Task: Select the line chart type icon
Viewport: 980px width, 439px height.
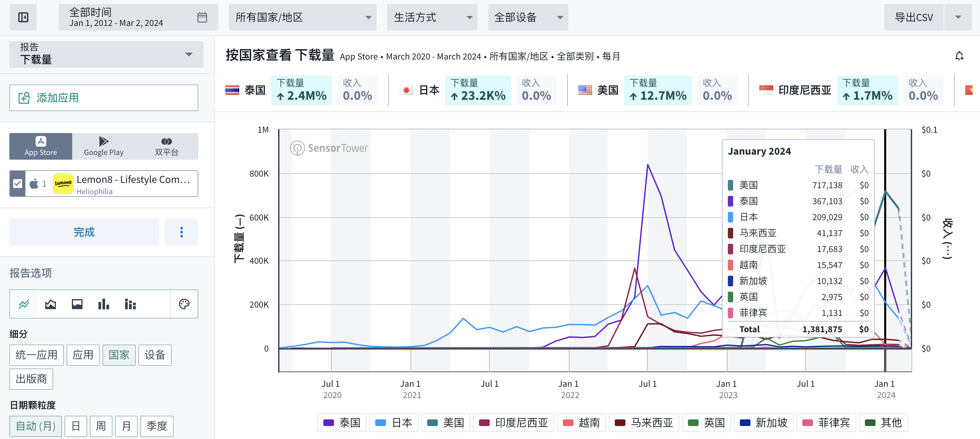Action: 24,304
